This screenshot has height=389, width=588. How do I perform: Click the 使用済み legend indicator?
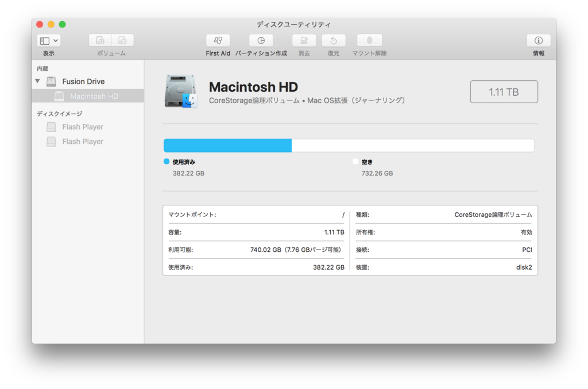coord(166,161)
